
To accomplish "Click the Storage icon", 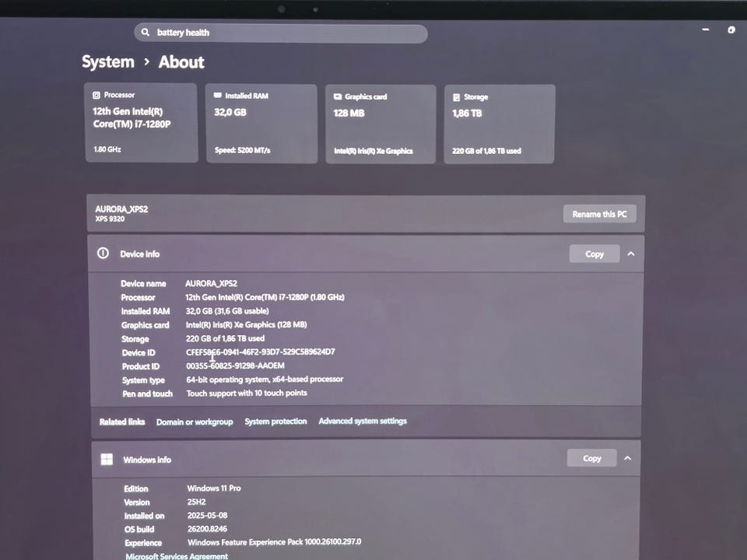I will [x=457, y=97].
